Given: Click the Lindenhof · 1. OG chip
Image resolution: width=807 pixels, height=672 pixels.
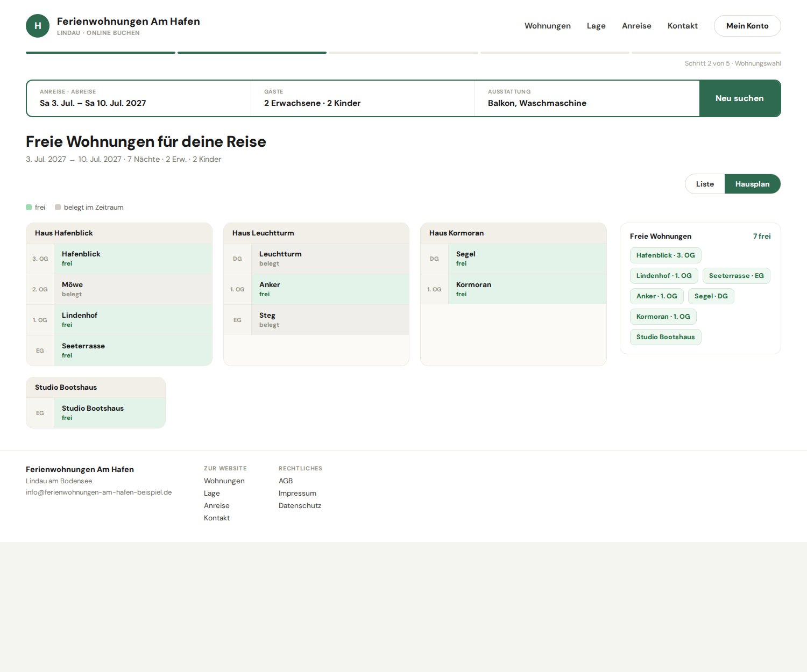Looking at the screenshot, I should (x=664, y=276).
